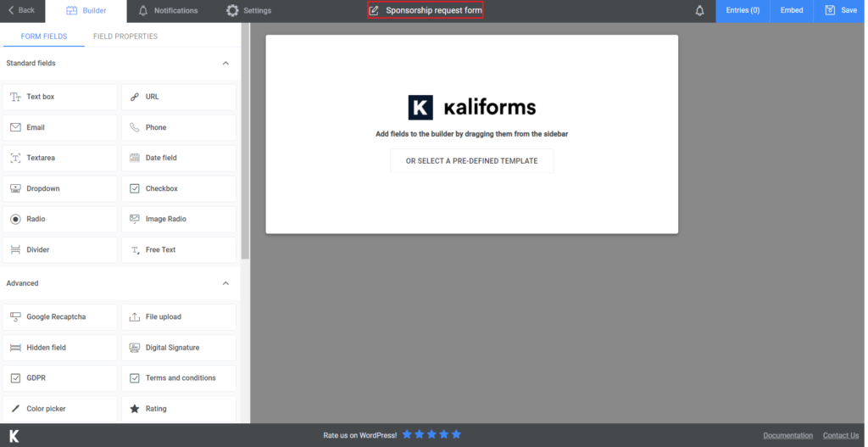Viewport: 868px width, 447px height.
Task: Go Back from the form builder
Action: 21,10
